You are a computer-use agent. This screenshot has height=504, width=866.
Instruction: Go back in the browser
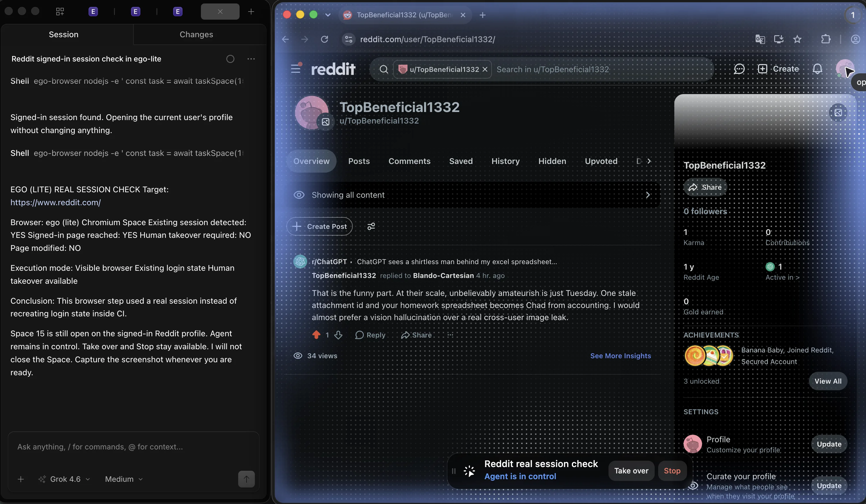285,39
